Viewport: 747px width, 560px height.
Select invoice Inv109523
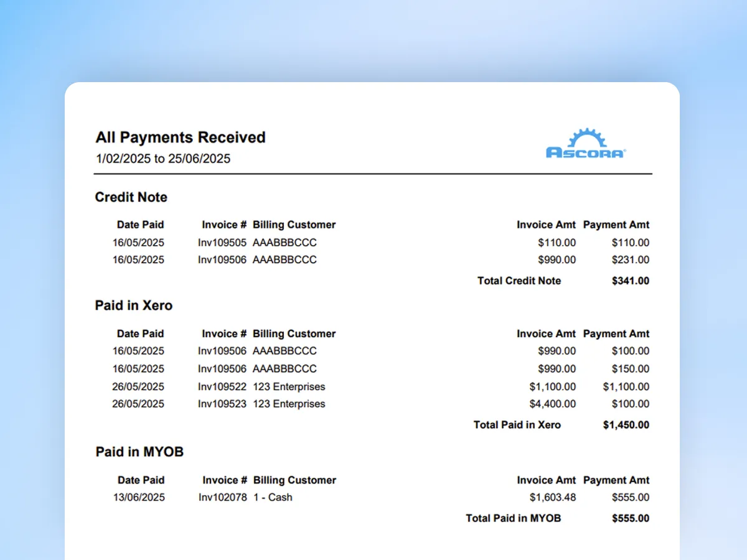point(222,404)
